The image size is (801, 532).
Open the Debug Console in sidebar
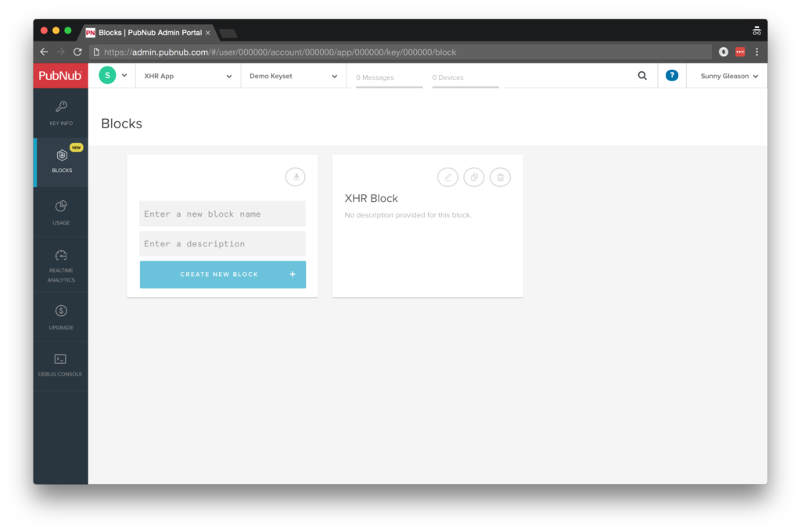click(x=61, y=365)
